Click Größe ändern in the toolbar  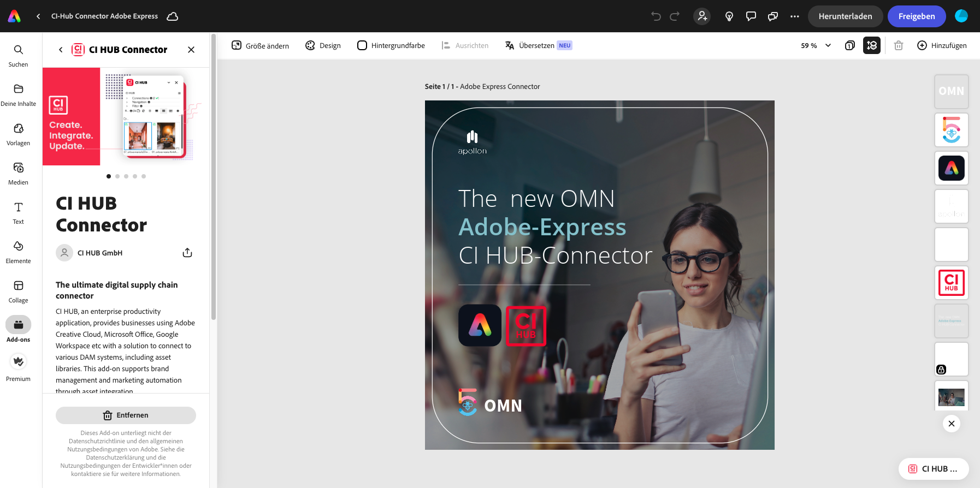260,46
